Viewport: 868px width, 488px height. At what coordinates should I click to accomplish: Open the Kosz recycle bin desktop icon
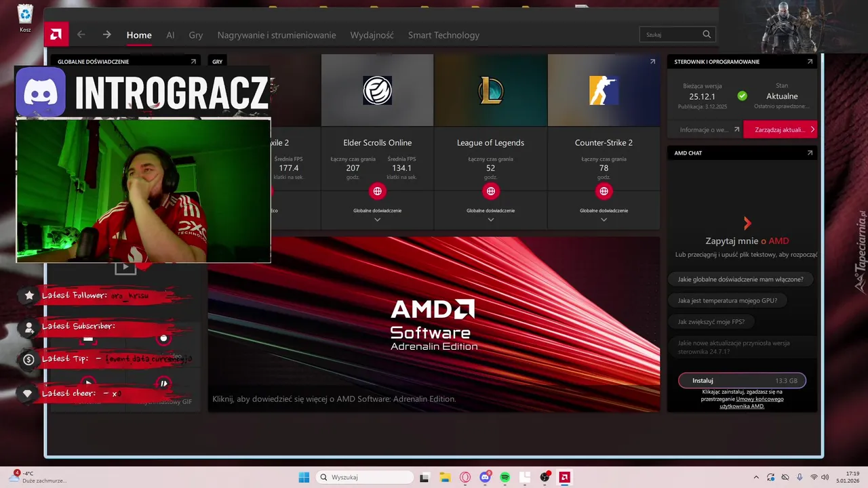(25, 18)
